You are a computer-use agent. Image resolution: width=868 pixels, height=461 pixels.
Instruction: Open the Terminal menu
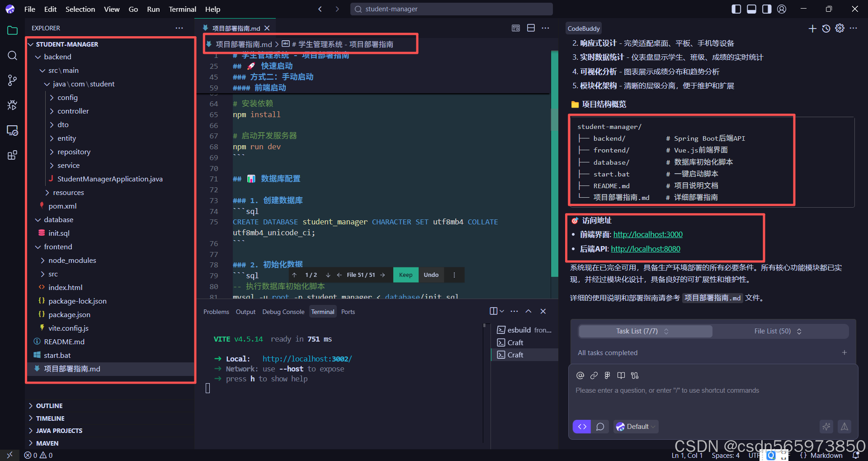click(x=182, y=9)
